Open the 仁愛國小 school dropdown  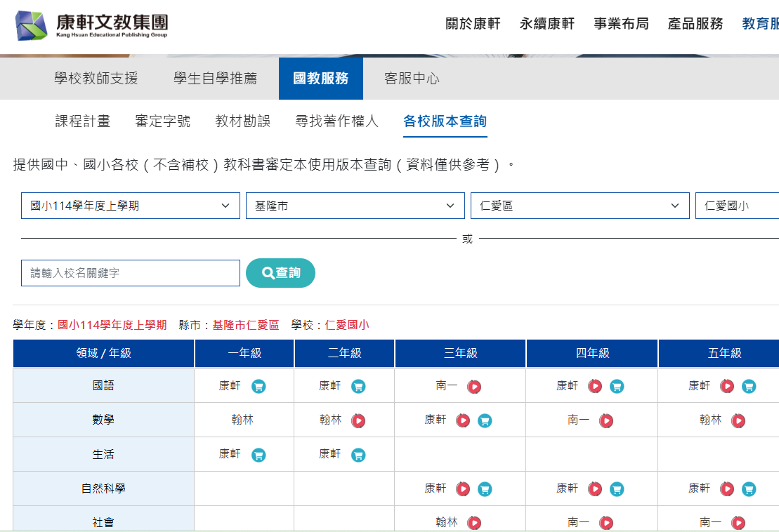736,206
